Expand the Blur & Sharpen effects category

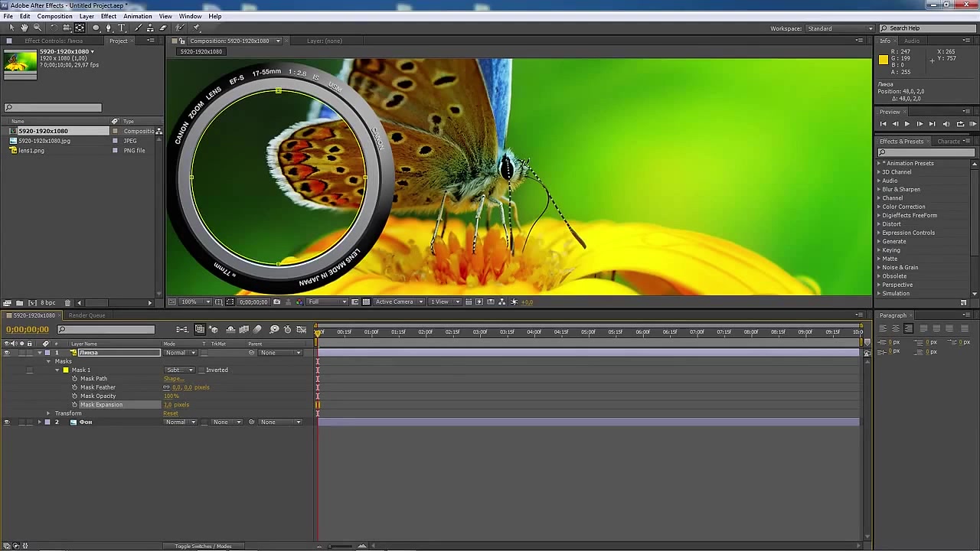878,190
